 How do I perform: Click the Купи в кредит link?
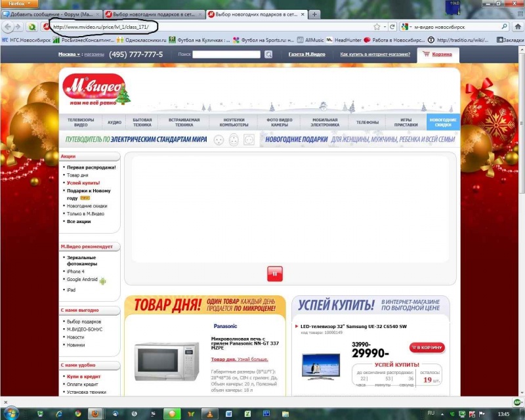(83, 377)
